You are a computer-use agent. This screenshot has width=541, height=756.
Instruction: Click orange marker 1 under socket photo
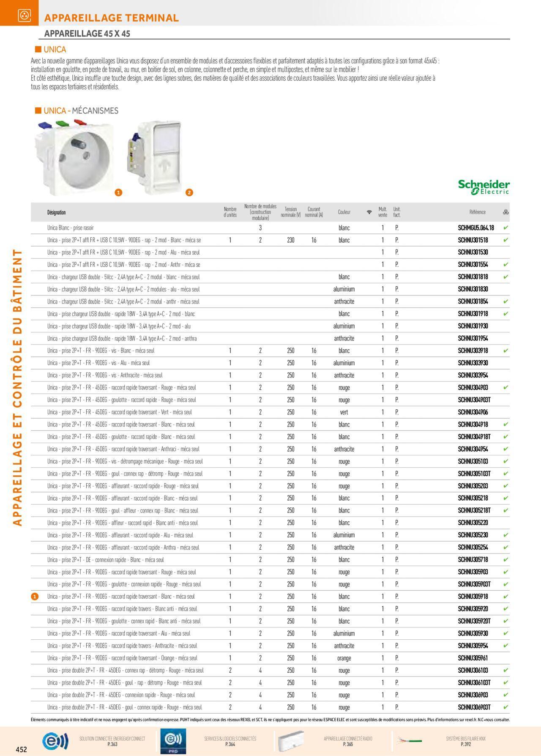point(119,192)
